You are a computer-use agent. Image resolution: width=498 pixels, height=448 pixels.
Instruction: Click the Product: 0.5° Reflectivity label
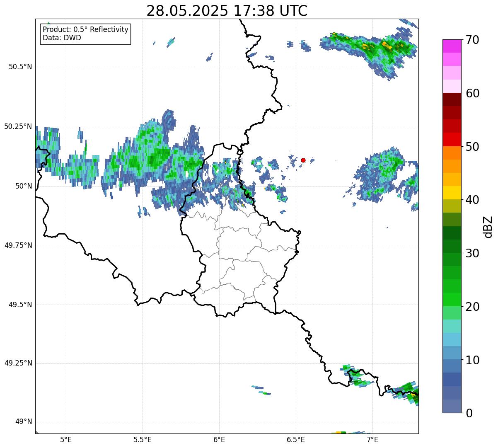(x=86, y=30)
